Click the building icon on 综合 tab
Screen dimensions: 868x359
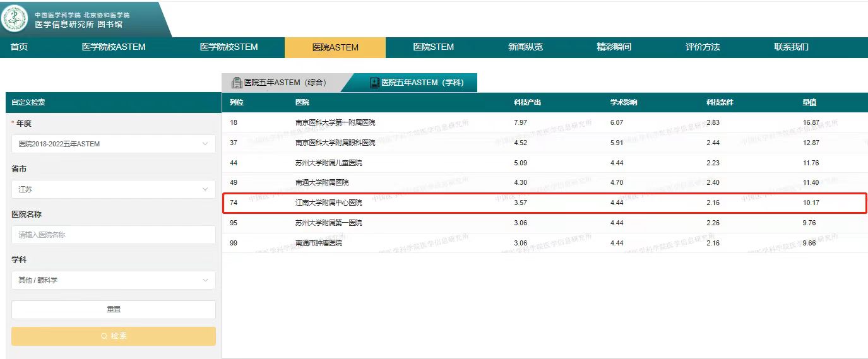pos(237,83)
